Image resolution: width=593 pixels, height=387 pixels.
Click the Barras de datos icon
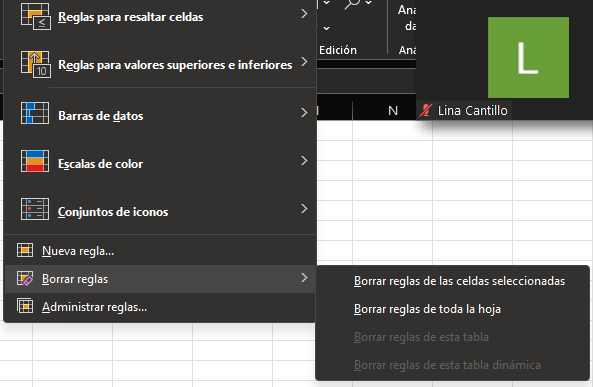(35, 113)
